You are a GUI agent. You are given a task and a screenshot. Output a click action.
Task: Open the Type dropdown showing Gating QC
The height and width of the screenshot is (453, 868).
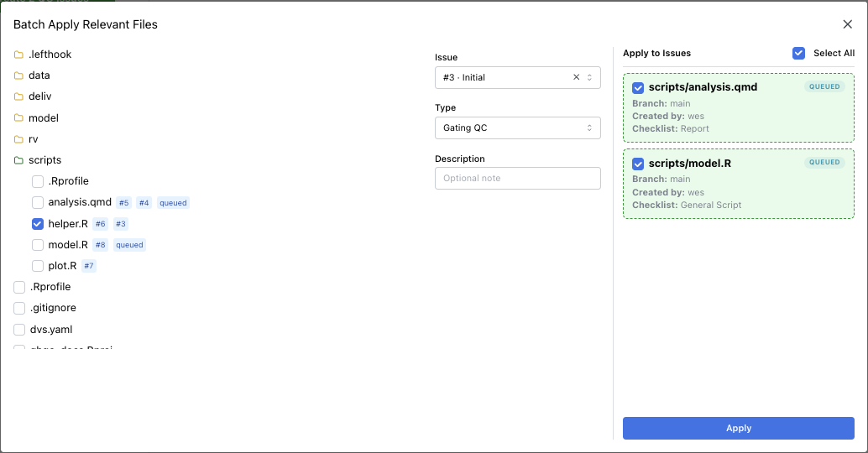pyautogui.click(x=517, y=128)
